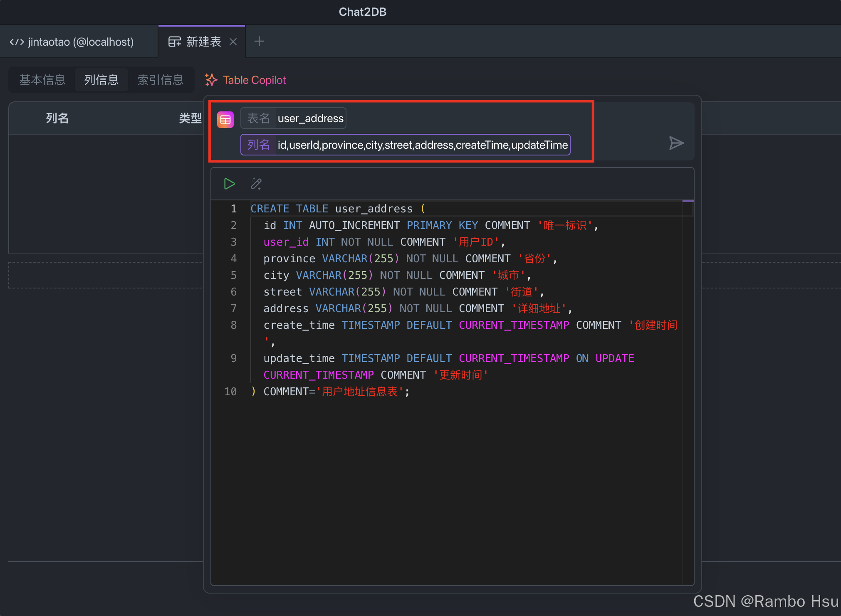Click the address VARCHAR(255) line
This screenshot has width=841, height=616.
tap(418, 308)
